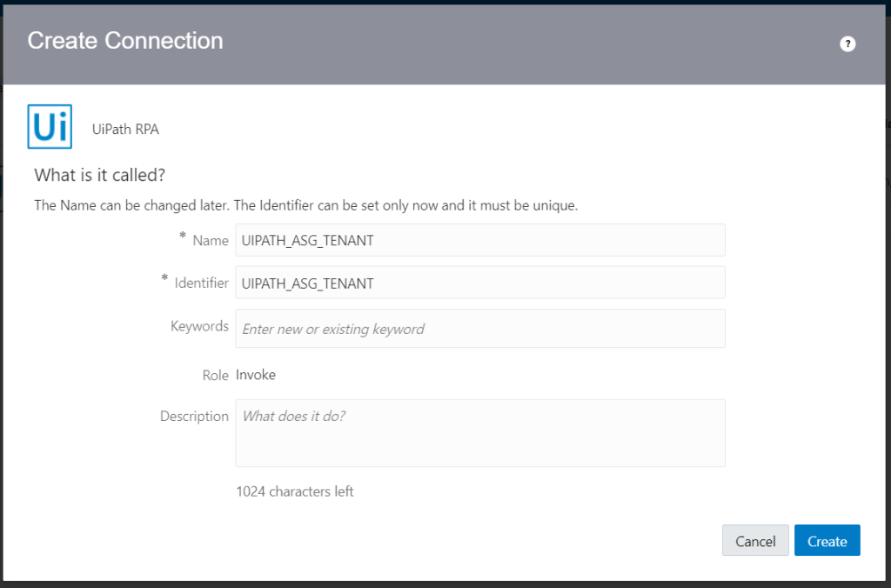Click the "What is it called?" heading
891x588 pixels.
tap(100, 175)
